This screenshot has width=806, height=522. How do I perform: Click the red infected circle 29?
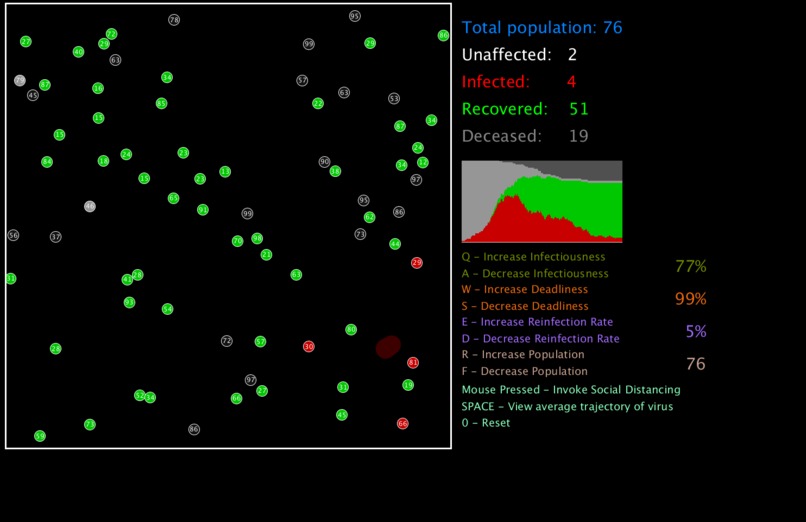coord(417,263)
